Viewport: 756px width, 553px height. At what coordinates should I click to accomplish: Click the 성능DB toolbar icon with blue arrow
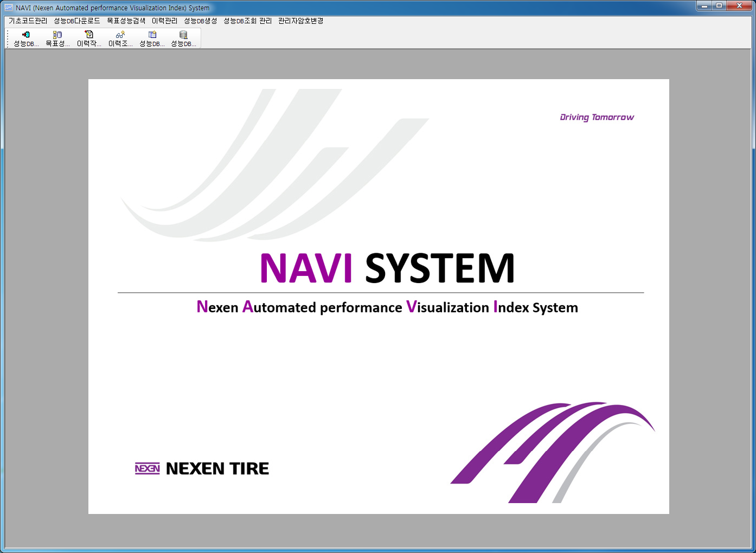26,38
